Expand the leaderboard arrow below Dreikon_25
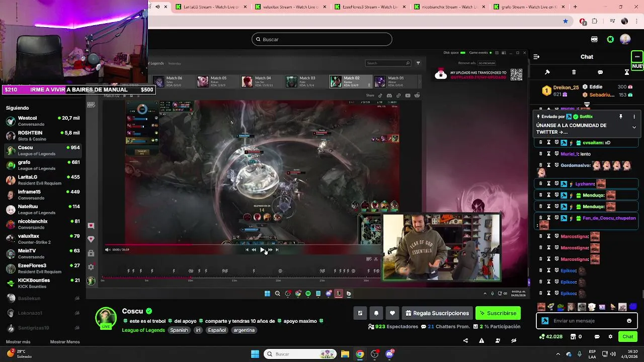 [x=587, y=105]
